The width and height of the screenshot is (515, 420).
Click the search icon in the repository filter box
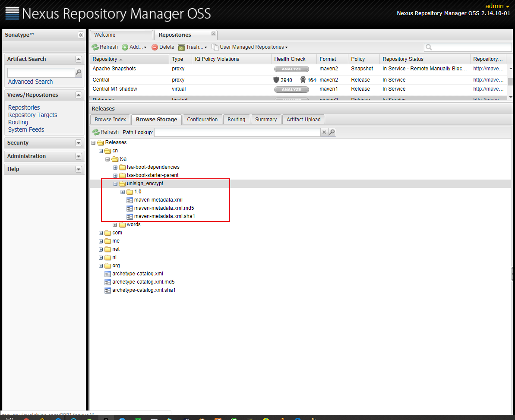[429, 47]
